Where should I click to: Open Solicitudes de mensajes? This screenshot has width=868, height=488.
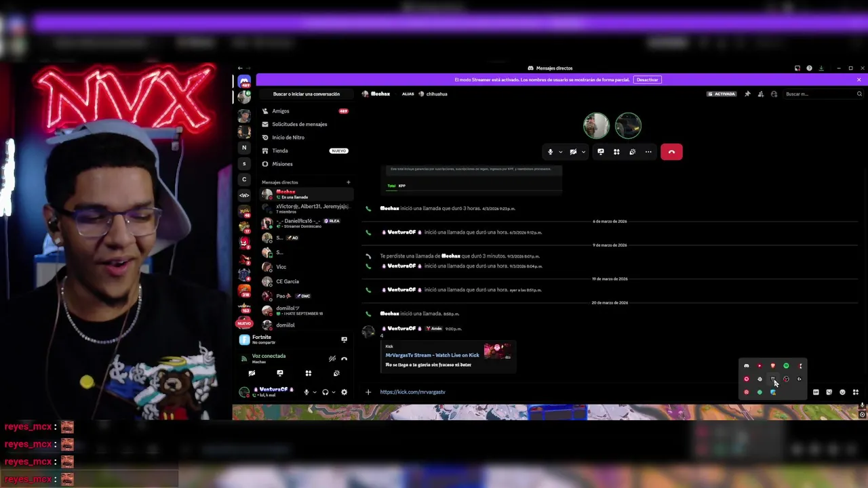point(305,124)
